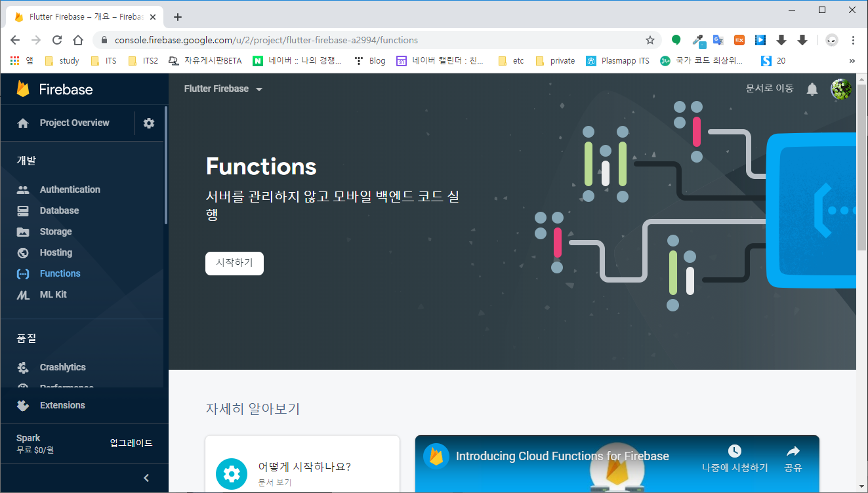Open the 네이버 캘린더 bookmark
The width and height of the screenshot is (868, 493).
(x=440, y=61)
